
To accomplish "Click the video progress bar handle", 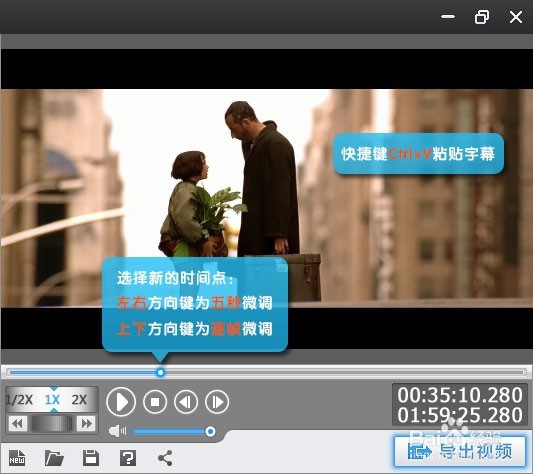I will 160,372.
